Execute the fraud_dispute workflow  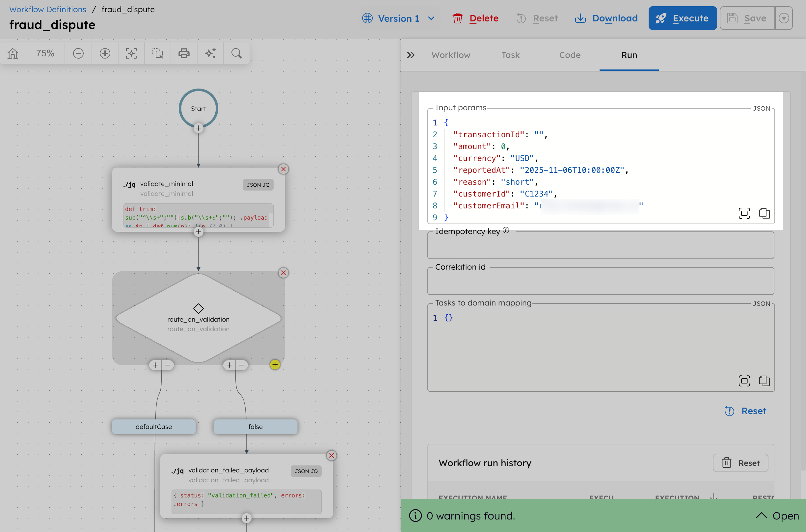click(682, 18)
